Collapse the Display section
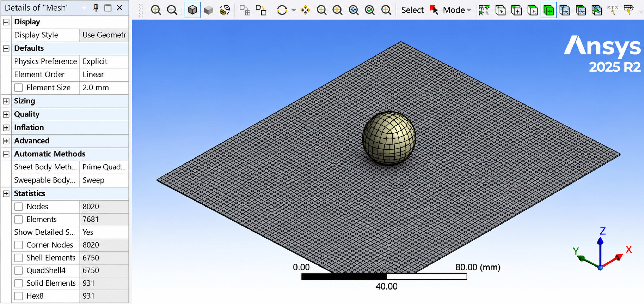Viewport: 644px width, 304px height. 6,22
